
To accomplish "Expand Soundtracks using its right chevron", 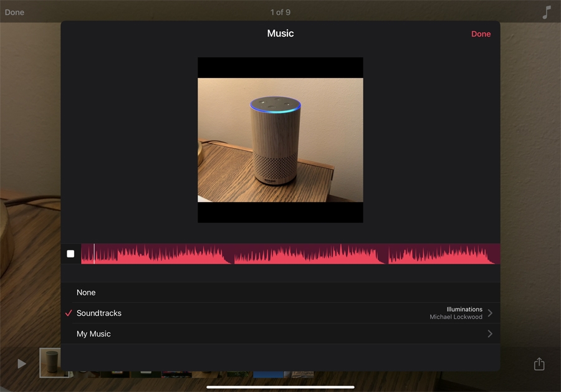I will (x=490, y=313).
